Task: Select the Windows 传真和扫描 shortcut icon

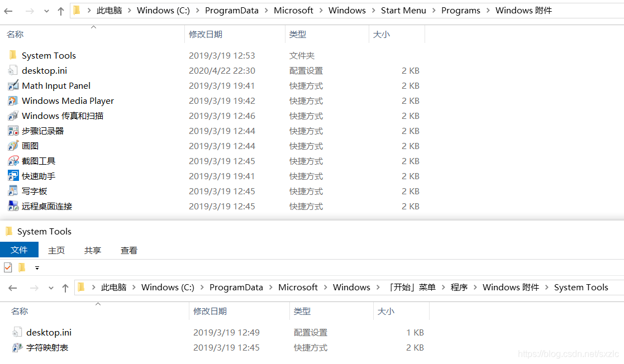Action: coord(13,116)
